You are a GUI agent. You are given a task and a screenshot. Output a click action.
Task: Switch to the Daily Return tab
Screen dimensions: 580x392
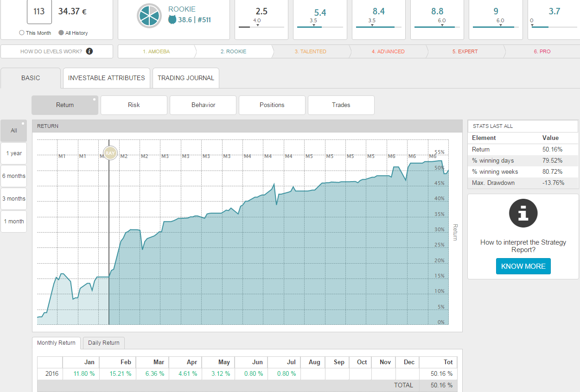pos(104,343)
